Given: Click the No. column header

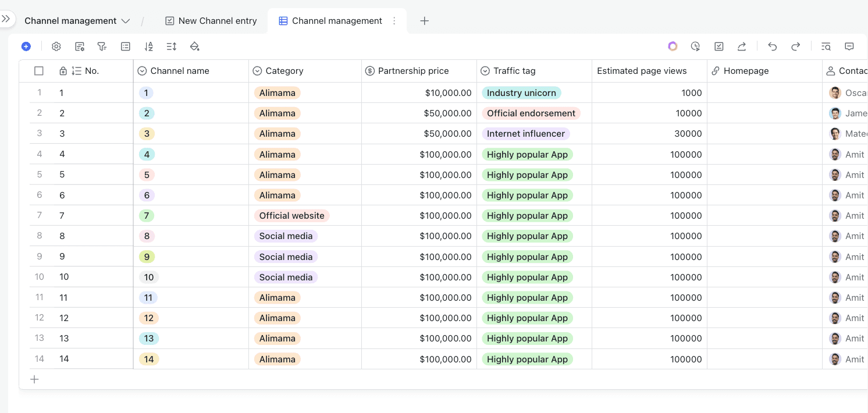Looking at the screenshot, I should (92, 71).
